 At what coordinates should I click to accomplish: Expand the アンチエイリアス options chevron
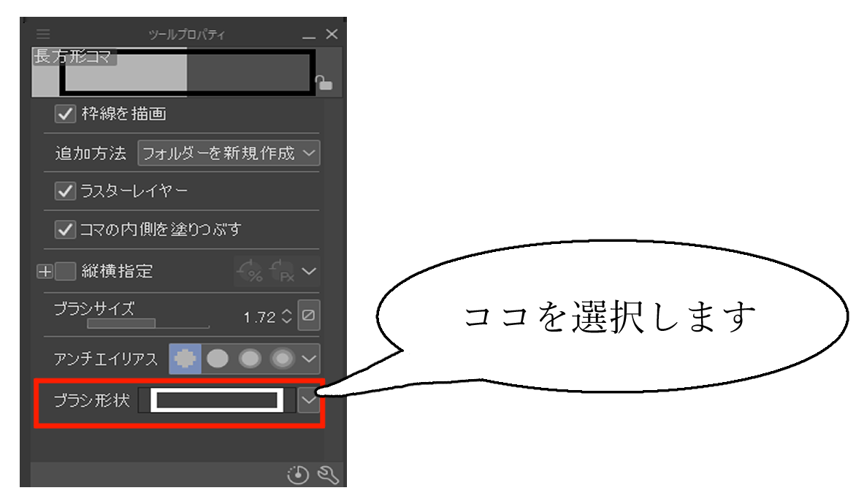309,359
